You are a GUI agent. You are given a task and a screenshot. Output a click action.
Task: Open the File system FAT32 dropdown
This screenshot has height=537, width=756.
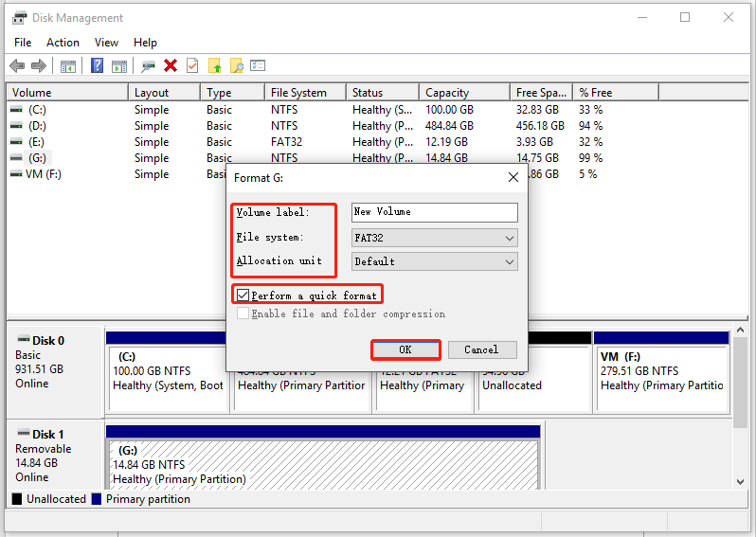point(435,238)
